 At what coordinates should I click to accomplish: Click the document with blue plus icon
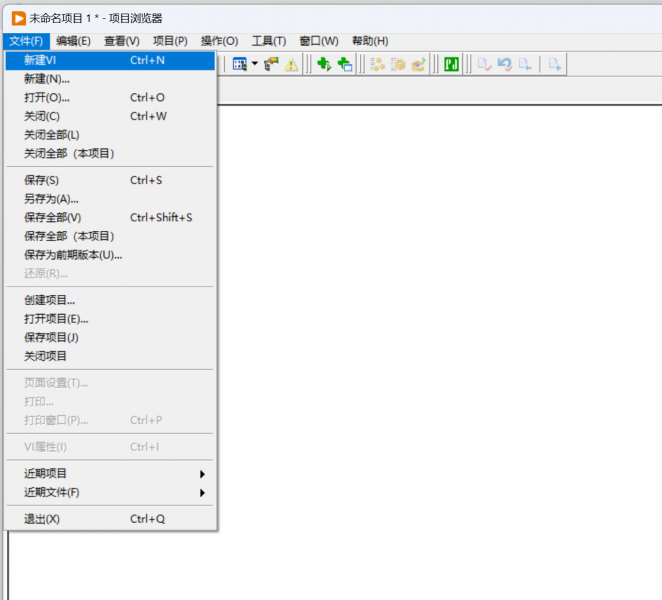(554, 64)
